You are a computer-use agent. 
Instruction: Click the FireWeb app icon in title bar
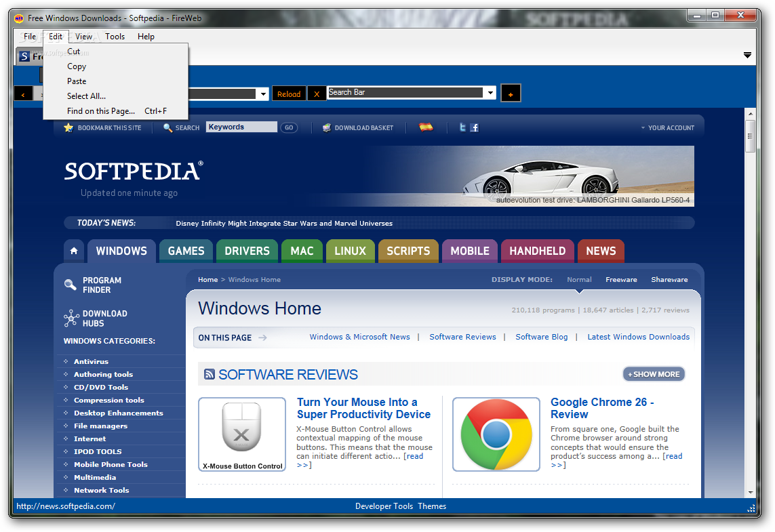tap(19, 18)
